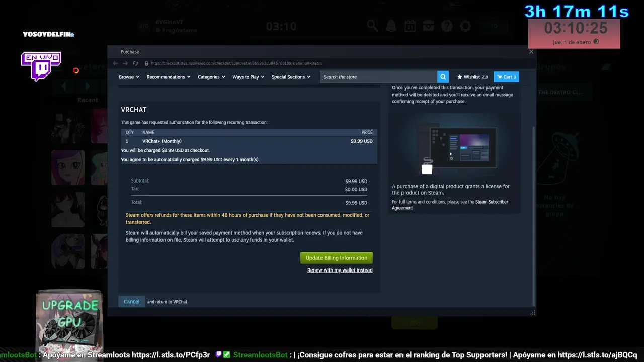This screenshot has width=644, height=362.
Task: Click the Subtotal $9.99 USD amount
Action: click(x=356, y=182)
